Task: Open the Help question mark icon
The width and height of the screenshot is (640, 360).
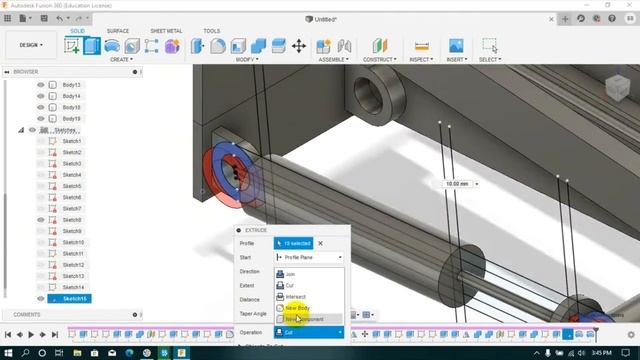Action: [612, 19]
